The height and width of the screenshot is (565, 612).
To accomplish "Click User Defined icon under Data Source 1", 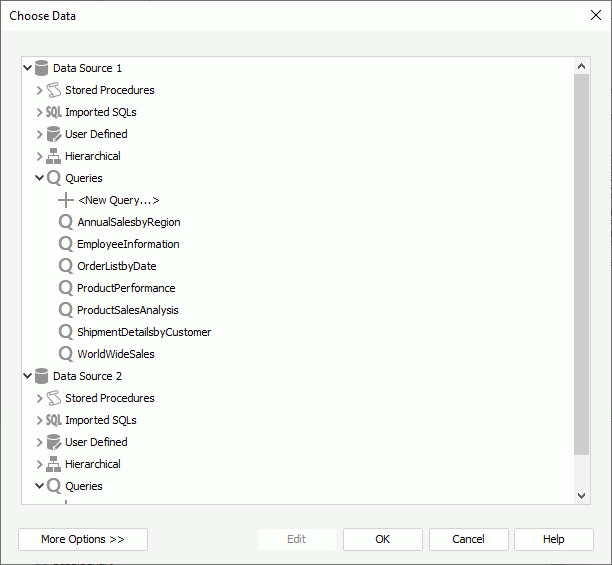I will (x=53, y=134).
